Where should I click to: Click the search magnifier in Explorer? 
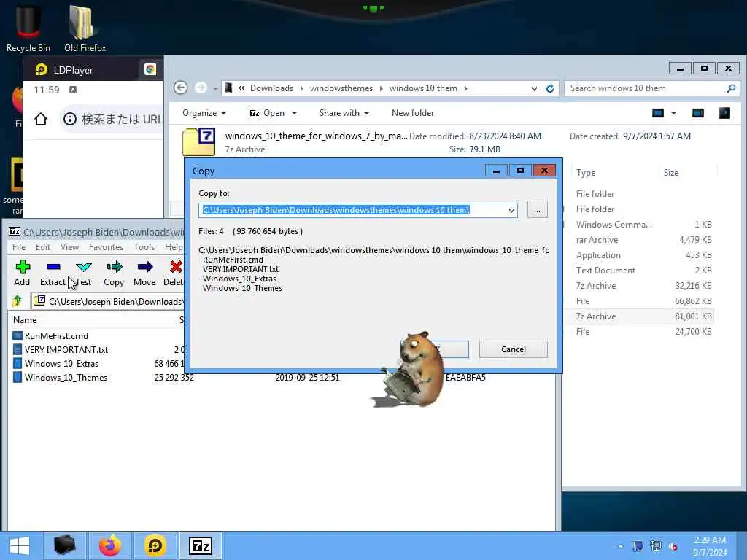tap(731, 88)
